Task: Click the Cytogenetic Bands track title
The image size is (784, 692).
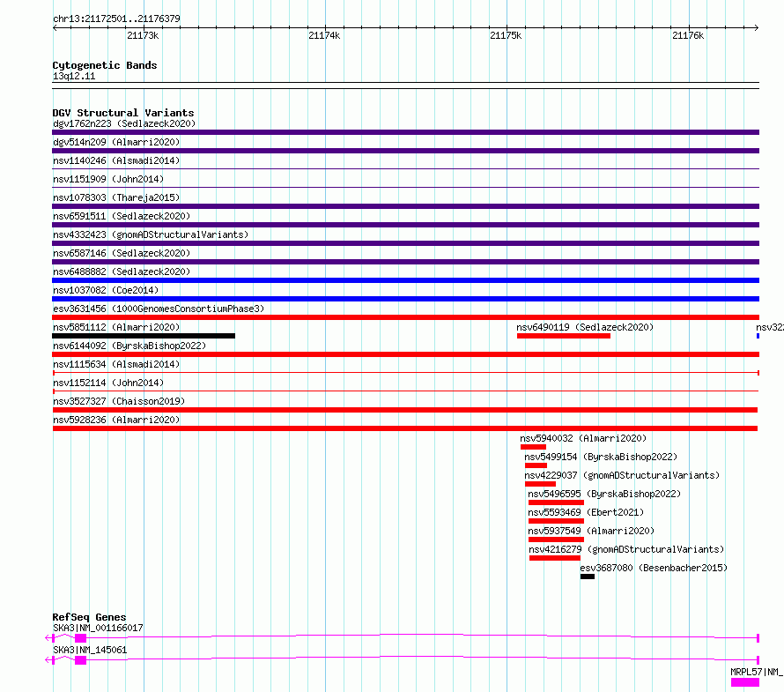Action: [105, 65]
